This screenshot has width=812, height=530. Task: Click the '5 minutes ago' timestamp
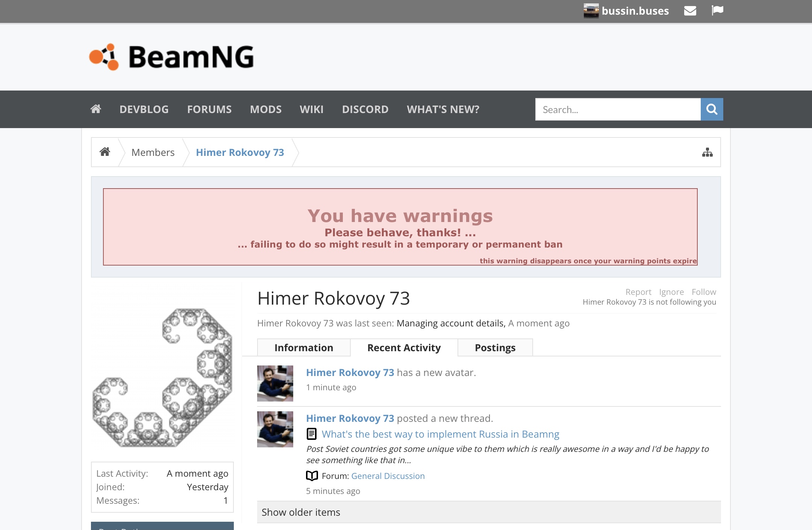(x=333, y=491)
